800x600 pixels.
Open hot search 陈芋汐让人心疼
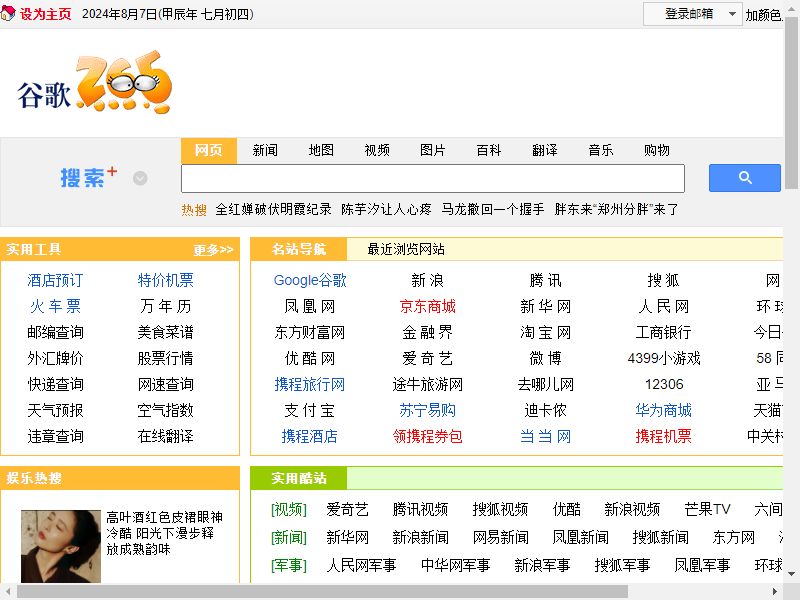pyautogui.click(x=386, y=209)
